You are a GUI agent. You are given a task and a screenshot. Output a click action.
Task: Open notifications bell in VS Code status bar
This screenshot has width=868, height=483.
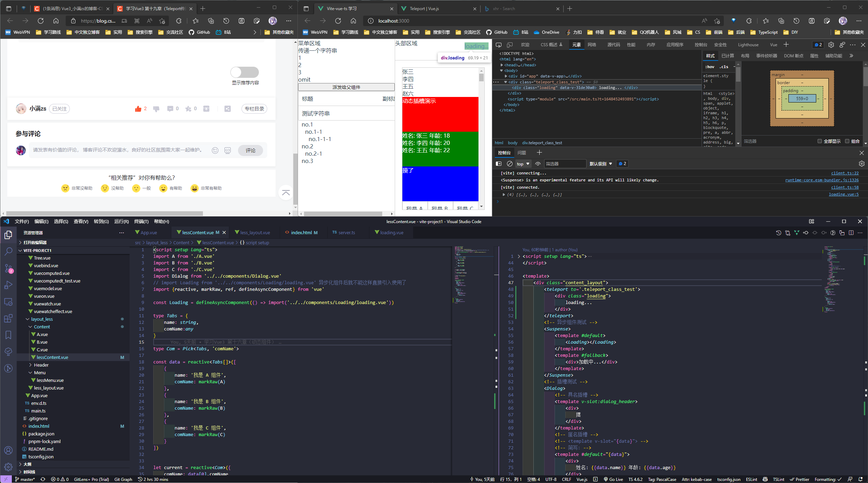[x=860, y=479]
